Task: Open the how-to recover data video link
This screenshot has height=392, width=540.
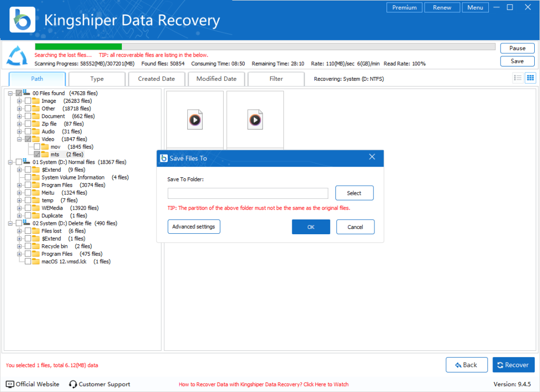Action: 264,385
